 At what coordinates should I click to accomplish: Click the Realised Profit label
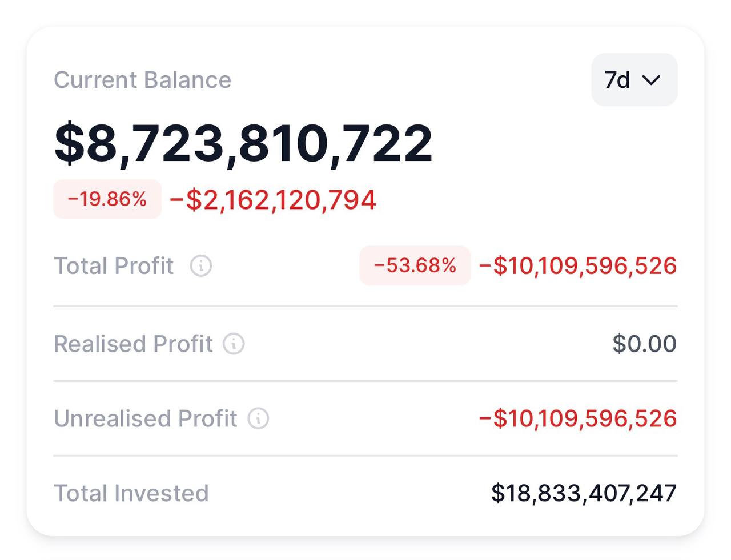(x=133, y=344)
